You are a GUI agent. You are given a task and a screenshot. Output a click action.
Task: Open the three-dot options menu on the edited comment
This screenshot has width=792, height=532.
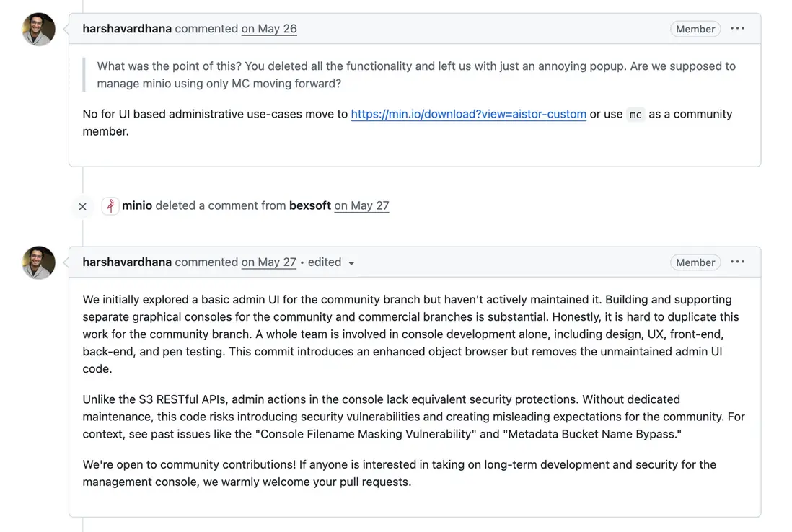tap(737, 262)
